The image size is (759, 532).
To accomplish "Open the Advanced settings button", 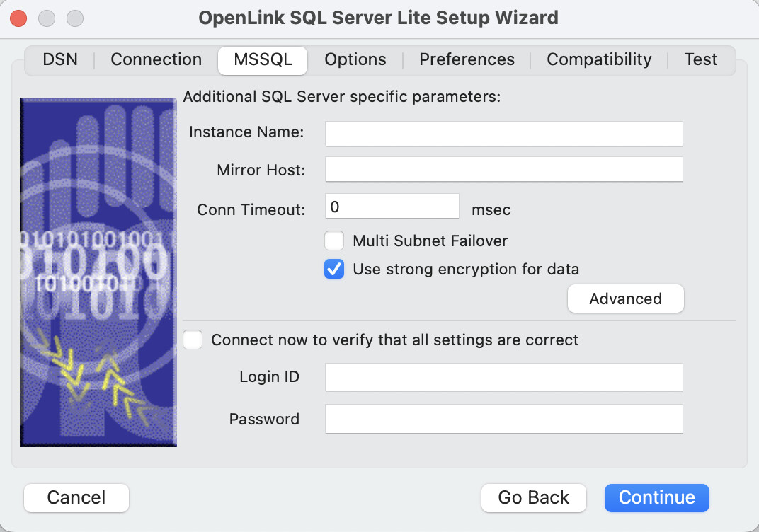I will (625, 299).
